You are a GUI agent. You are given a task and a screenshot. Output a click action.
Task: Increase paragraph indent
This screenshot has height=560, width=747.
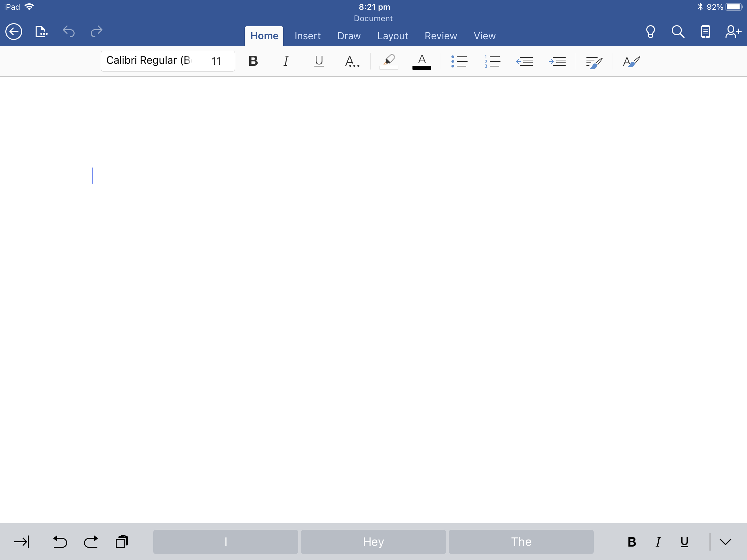coord(557,61)
